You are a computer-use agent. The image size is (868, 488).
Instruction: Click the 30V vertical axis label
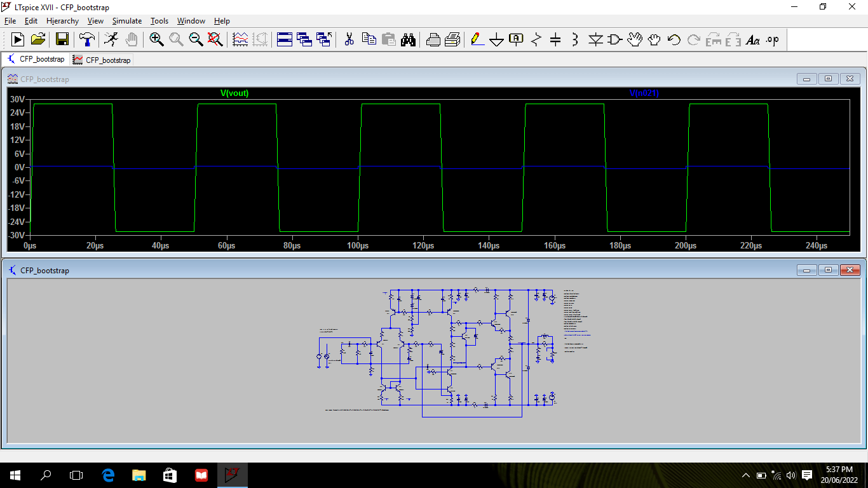17,99
